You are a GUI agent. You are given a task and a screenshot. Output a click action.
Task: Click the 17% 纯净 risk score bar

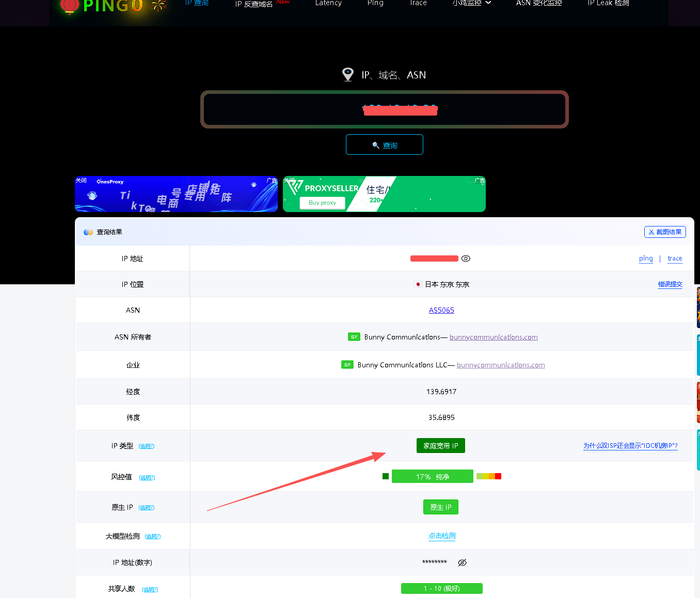point(432,476)
